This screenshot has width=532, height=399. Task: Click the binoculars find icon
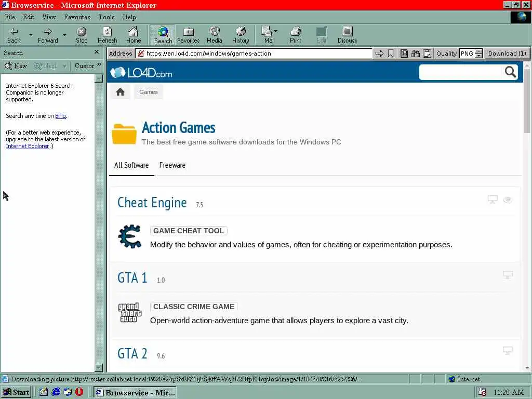[x=416, y=54]
